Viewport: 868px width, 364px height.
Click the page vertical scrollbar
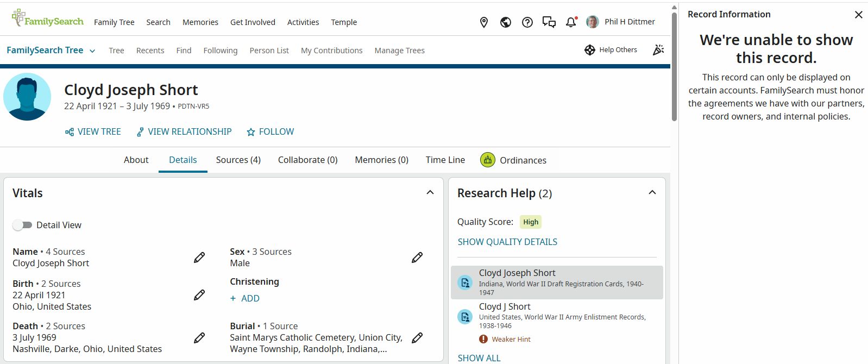click(674, 65)
